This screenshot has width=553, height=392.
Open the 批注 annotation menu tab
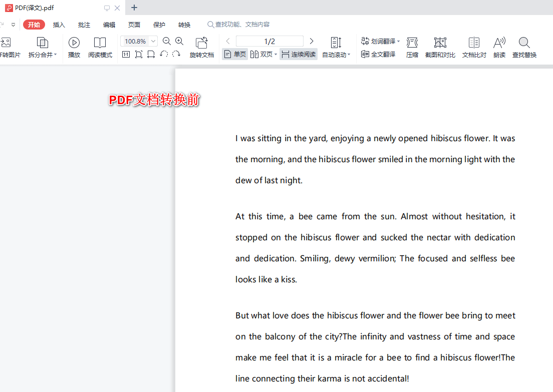point(84,25)
